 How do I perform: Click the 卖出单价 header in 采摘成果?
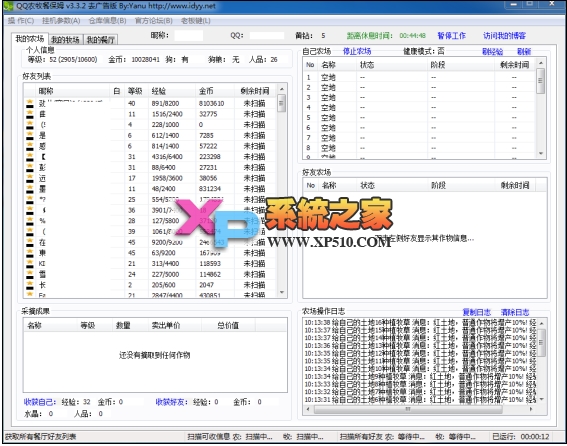174,325
